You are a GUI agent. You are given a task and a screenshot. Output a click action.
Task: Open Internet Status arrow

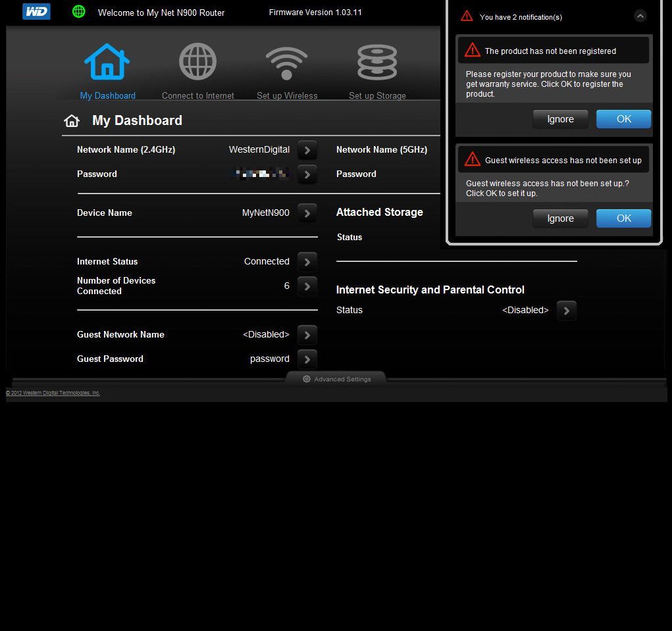click(307, 262)
